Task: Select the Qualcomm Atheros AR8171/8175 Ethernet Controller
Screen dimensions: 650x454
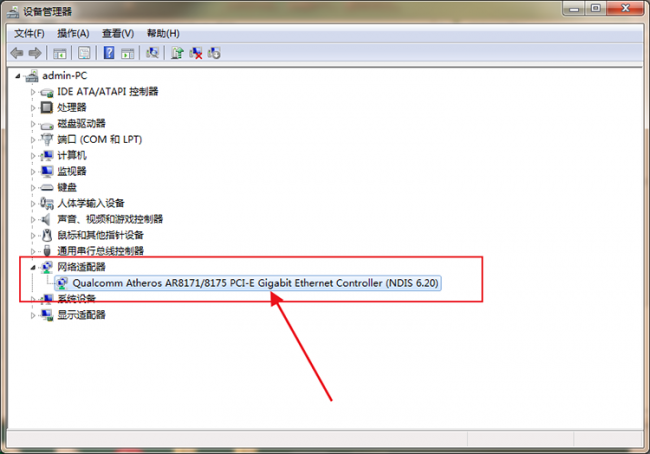Action: click(248, 283)
